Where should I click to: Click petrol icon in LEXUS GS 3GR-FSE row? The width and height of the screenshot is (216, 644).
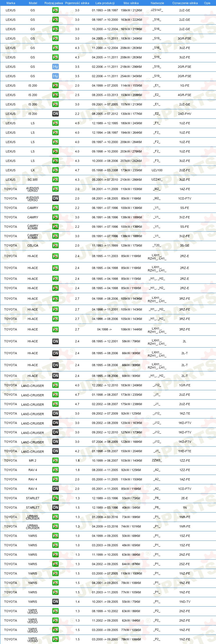pyautogui.click(x=56, y=38)
